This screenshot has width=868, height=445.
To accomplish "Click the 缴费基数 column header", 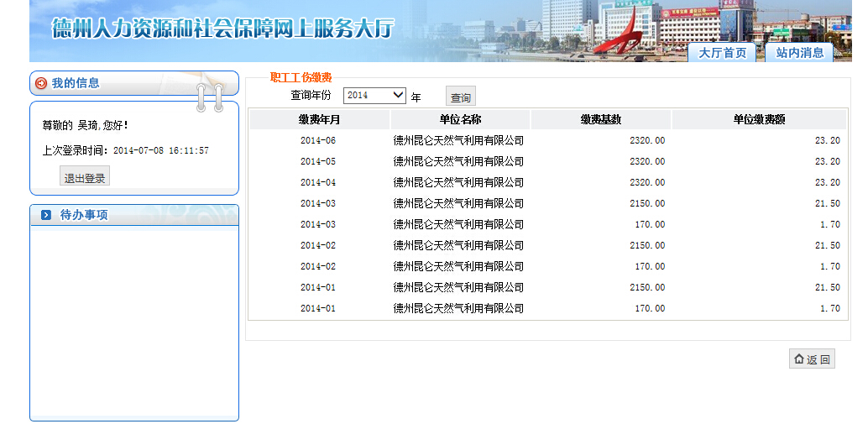I will [600, 119].
